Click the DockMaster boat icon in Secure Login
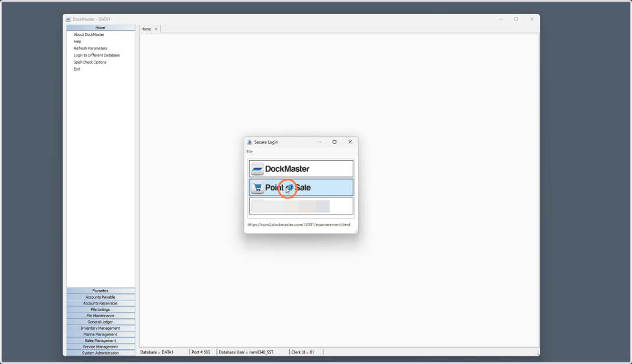This screenshot has width=632, height=364. 257,169
